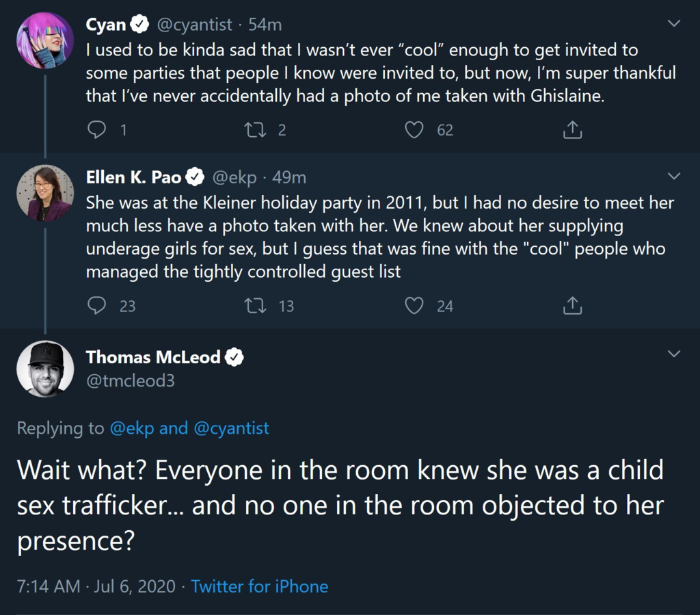
Task: Click @cyantist mention in replying-to line
Action: pos(231,428)
